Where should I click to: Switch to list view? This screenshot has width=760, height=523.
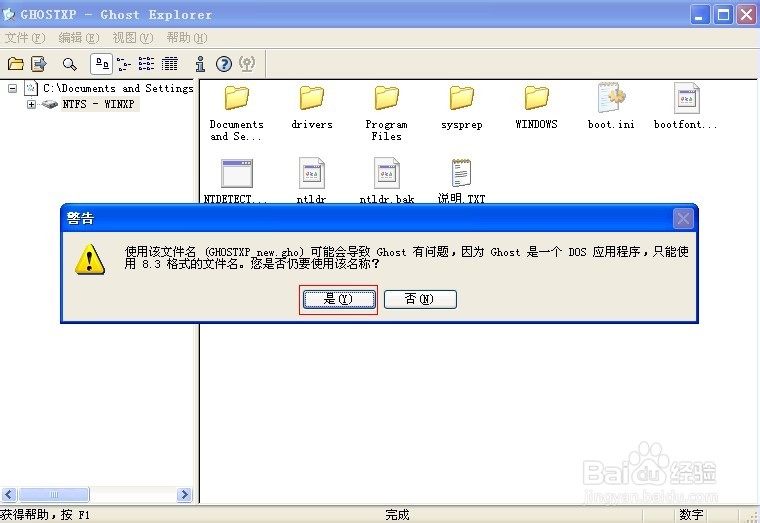(146, 63)
